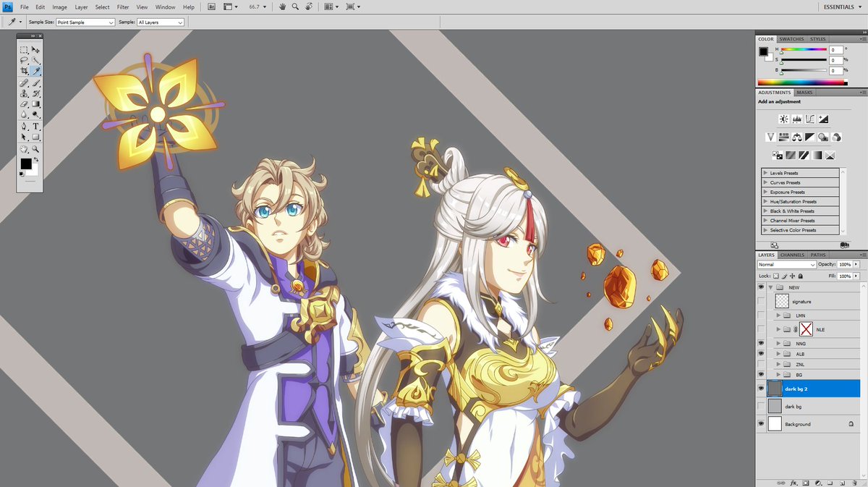Show the NLE group

tap(761, 329)
